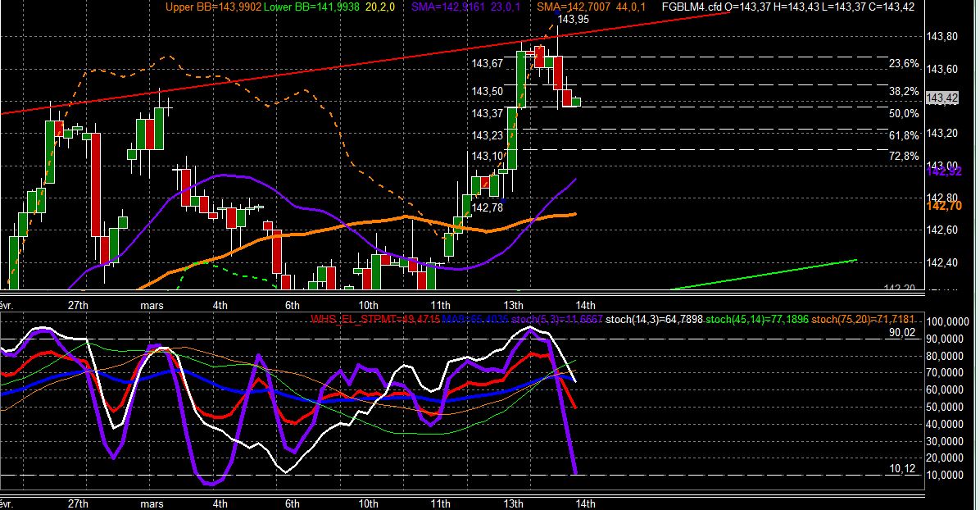This screenshot has width=980, height=510.
Task: Click the '143,80' price axis label
Action: coord(941,37)
